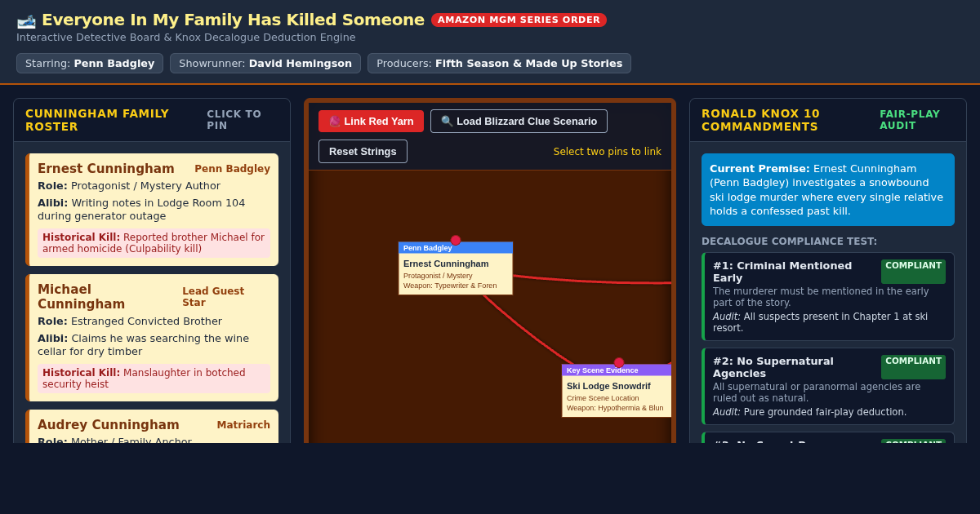
Task: Click the Cunningham Family Roster heading
Action: coord(97,120)
